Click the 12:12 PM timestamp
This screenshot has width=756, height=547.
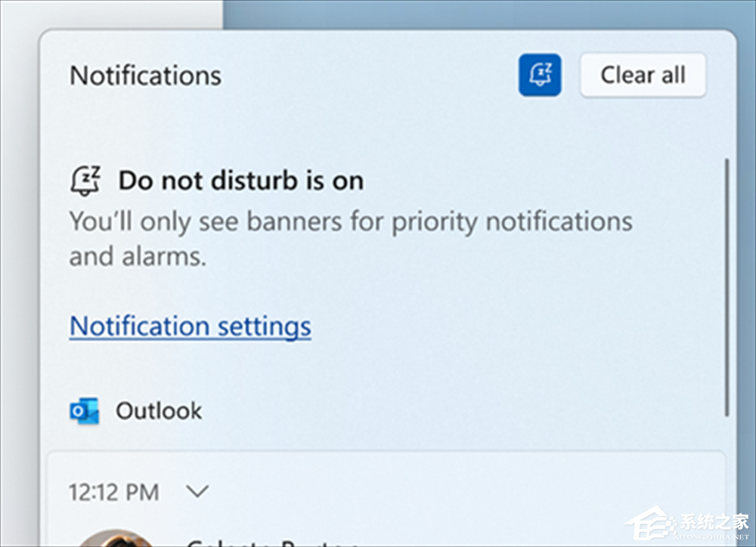coord(114,492)
